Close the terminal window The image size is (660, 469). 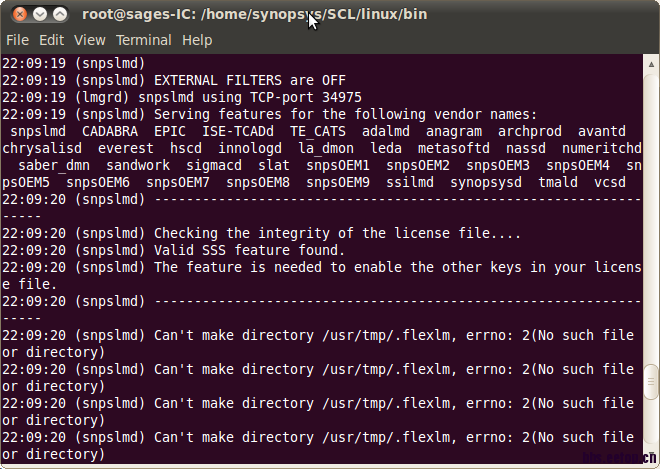coord(17,14)
